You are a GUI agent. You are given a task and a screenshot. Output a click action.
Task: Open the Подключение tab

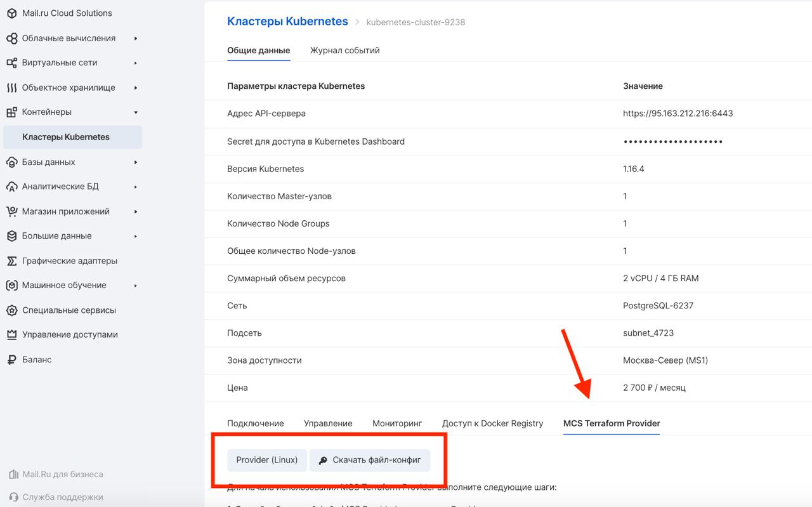pos(256,423)
